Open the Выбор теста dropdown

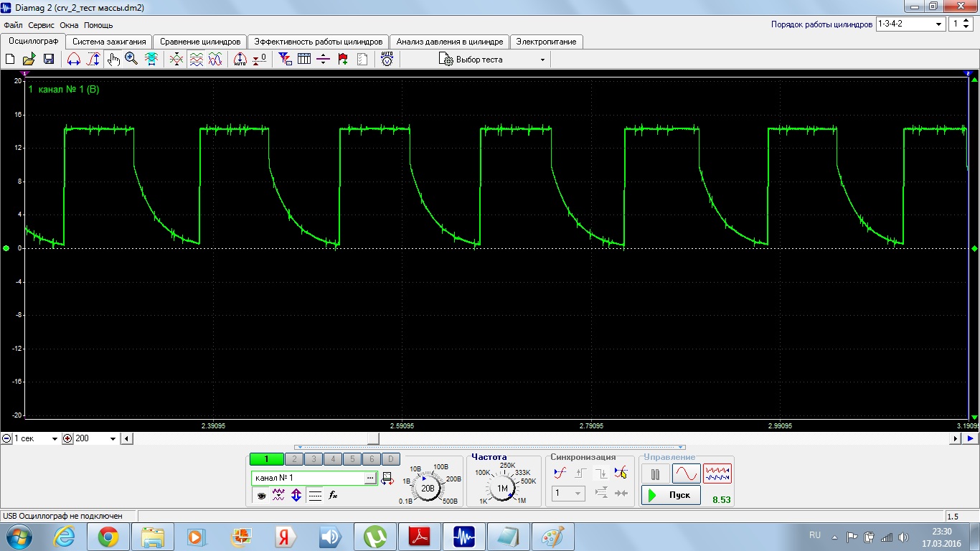pyautogui.click(x=492, y=60)
